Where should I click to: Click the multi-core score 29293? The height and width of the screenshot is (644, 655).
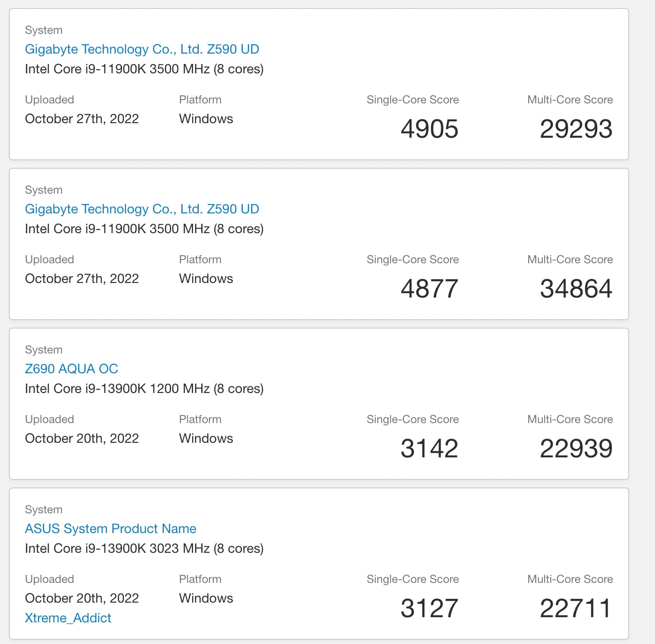[x=576, y=129]
